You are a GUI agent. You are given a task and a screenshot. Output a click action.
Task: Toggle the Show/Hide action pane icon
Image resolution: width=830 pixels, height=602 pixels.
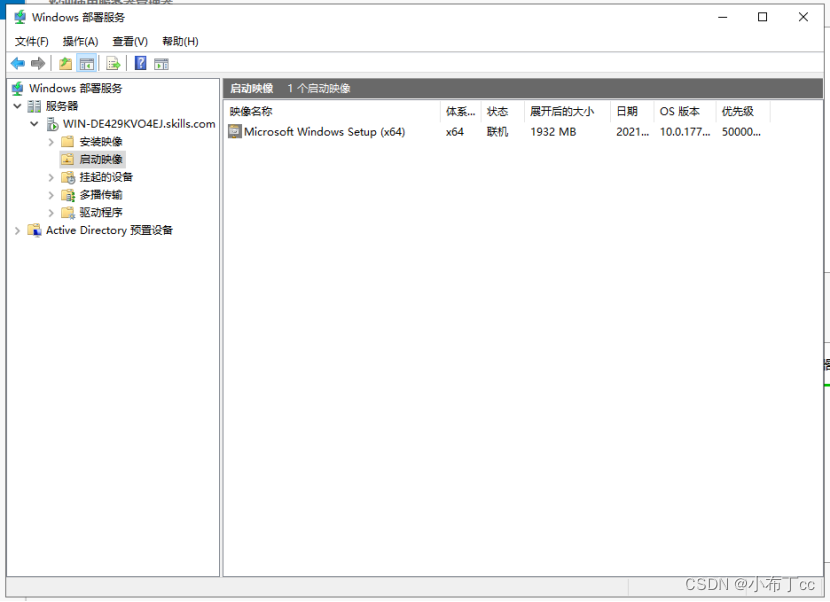[161, 64]
